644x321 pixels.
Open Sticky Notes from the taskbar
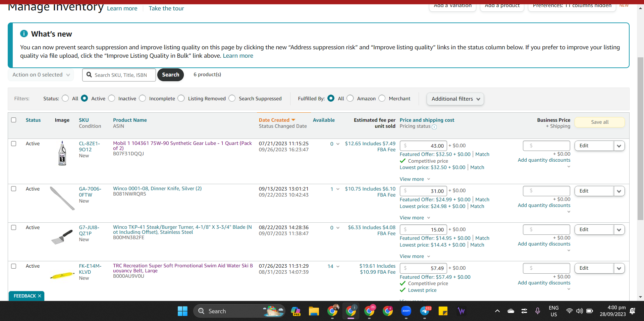pos(443,311)
